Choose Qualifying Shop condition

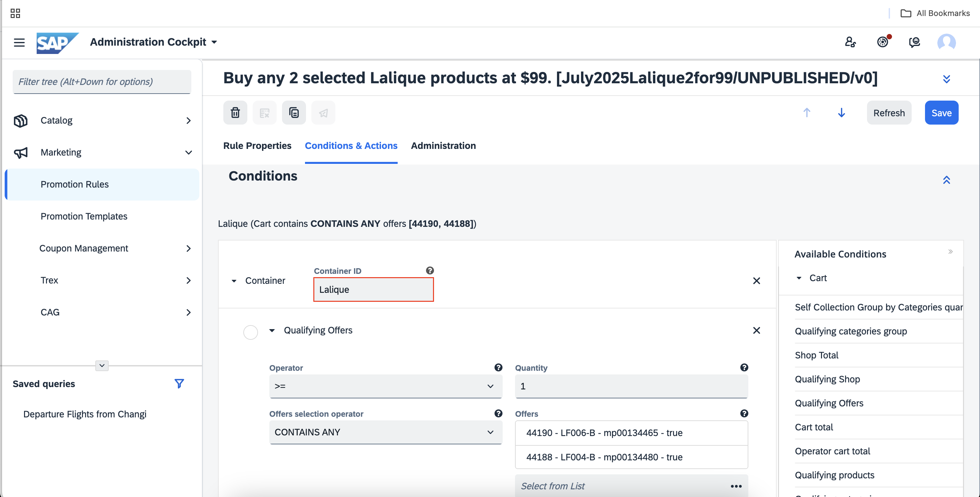[827, 379]
